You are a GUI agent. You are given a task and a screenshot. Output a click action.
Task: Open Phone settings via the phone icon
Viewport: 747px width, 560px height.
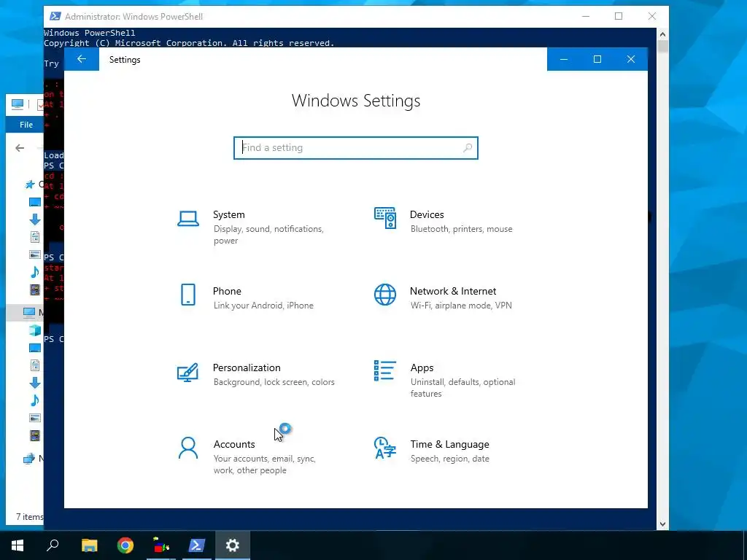point(188,295)
